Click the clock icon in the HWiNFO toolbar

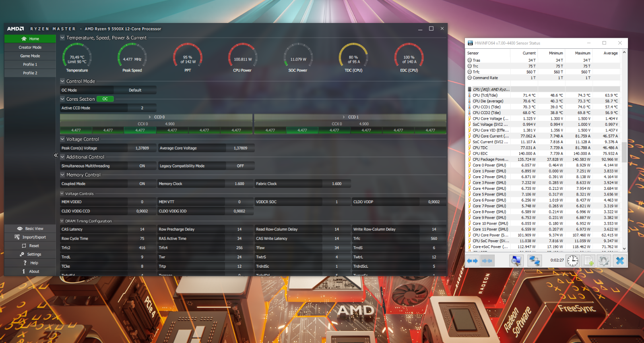pyautogui.click(x=572, y=261)
